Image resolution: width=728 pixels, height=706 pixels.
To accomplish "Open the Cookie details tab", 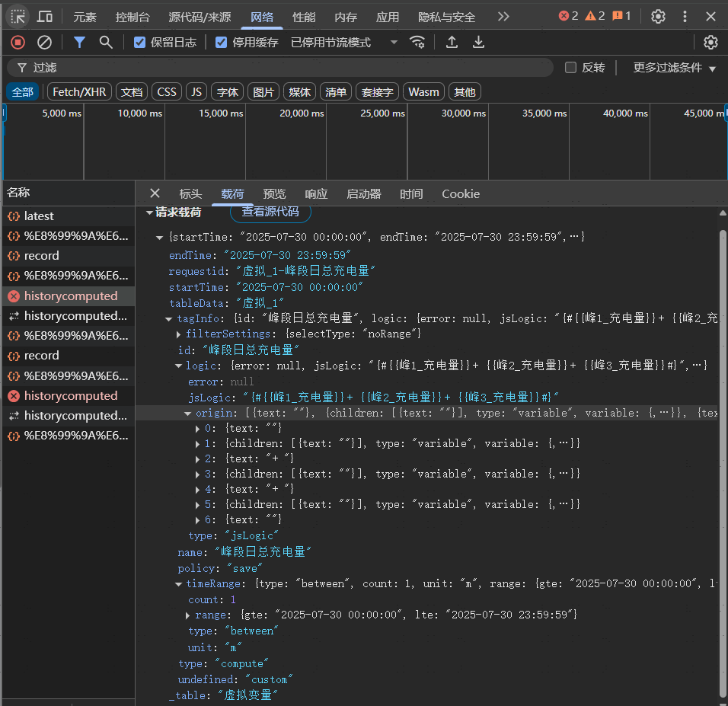I will (461, 193).
